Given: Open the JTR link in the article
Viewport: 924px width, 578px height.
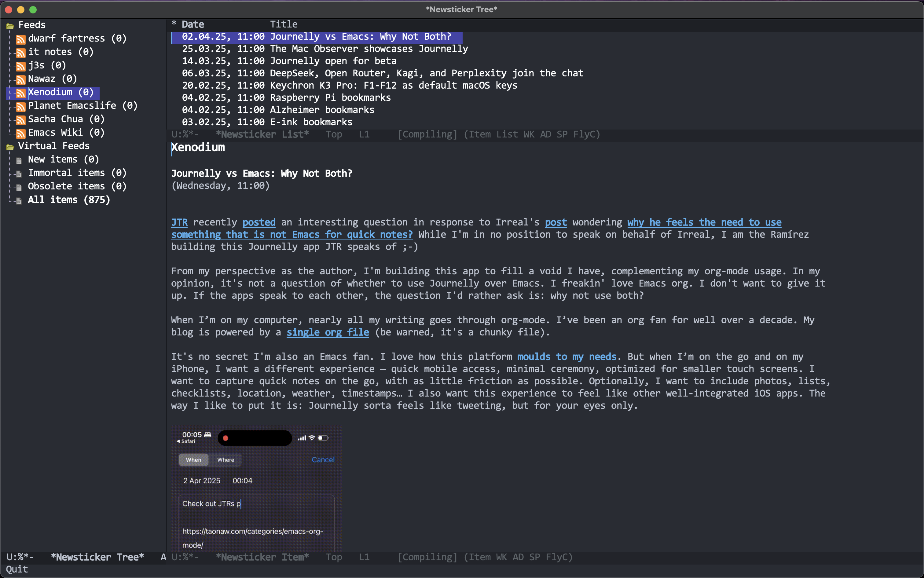Looking at the screenshot, I should 179,222.
